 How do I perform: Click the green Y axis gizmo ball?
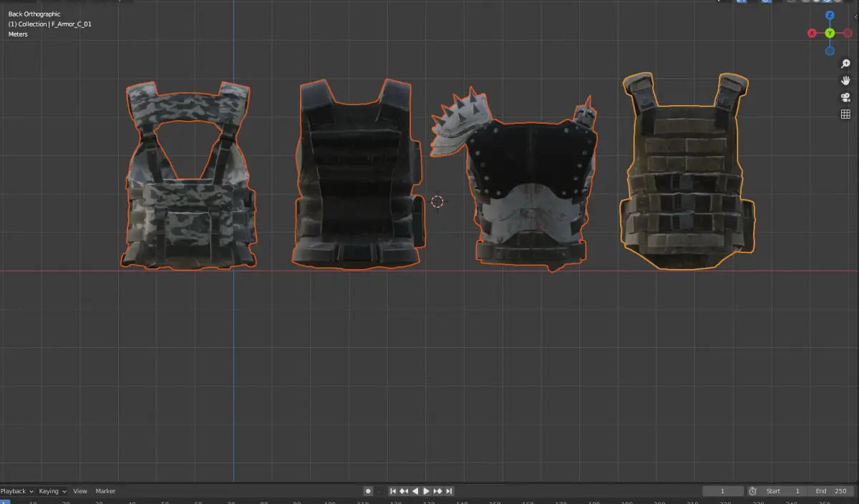pos(830,33)
